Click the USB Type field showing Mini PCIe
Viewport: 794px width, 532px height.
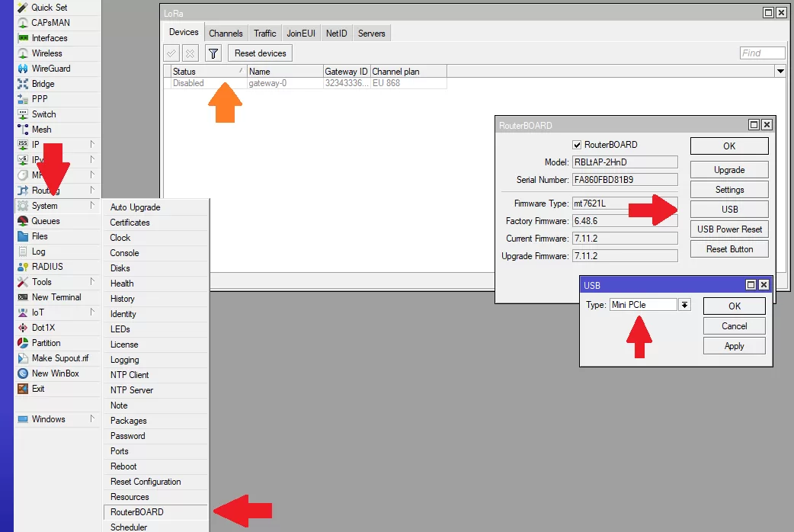643,305
